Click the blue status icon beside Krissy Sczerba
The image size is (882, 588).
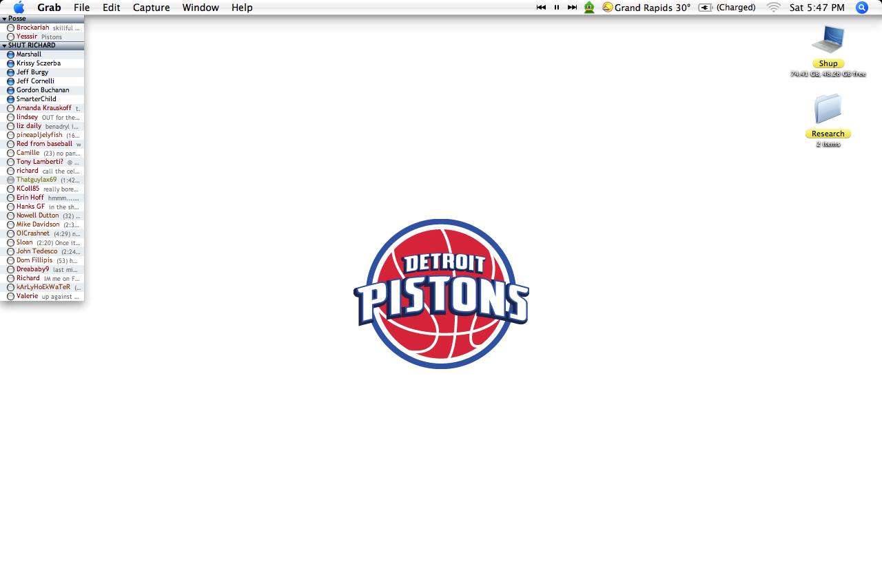(x=10, y=63)
